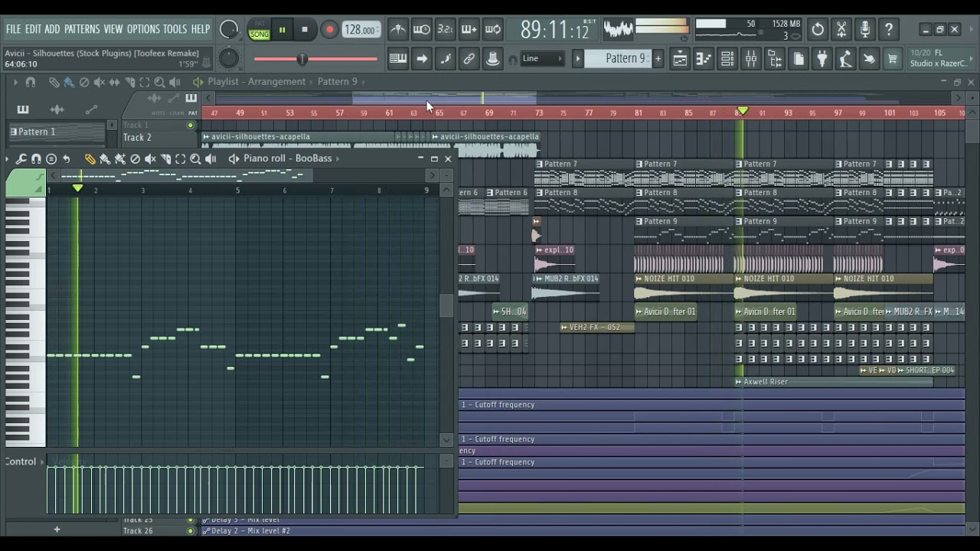
Task: Mute Track 1 with its green LED
Action: (191, 125)
